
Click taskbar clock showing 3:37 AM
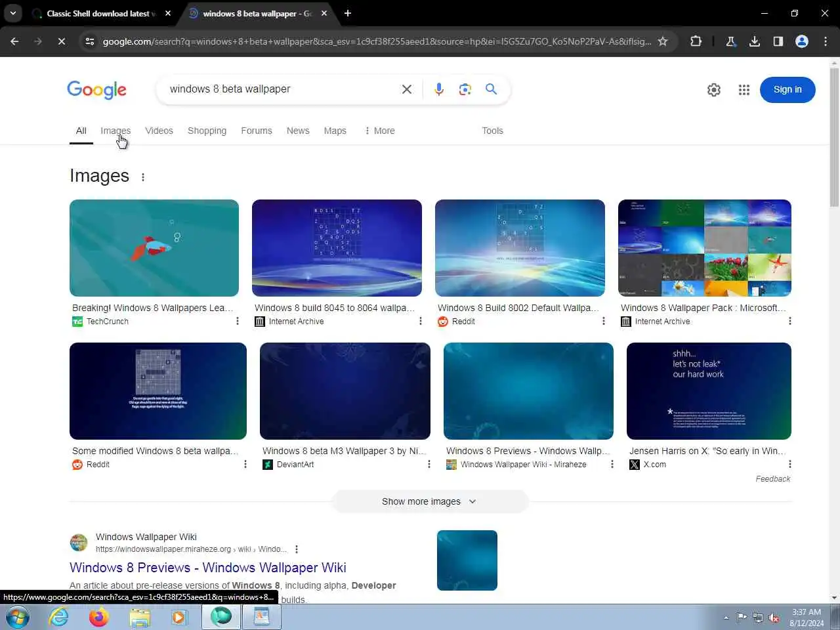[807, 618]
